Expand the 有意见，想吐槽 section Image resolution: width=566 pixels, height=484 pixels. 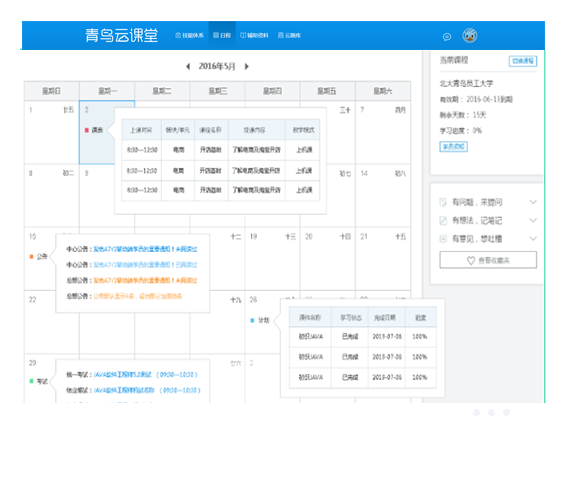coord(488,239)
